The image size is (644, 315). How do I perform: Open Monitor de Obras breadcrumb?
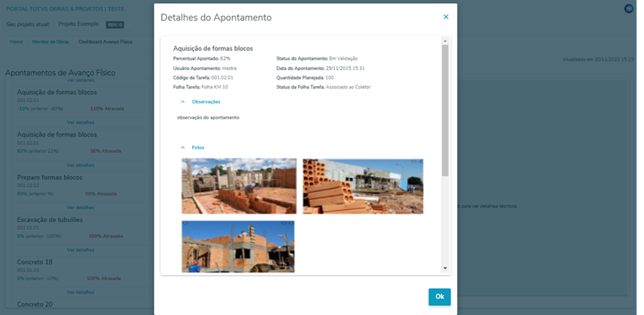(51, 42)
